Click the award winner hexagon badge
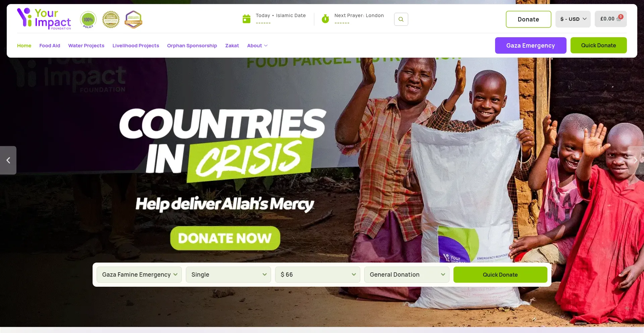 [x=133, y=19]
